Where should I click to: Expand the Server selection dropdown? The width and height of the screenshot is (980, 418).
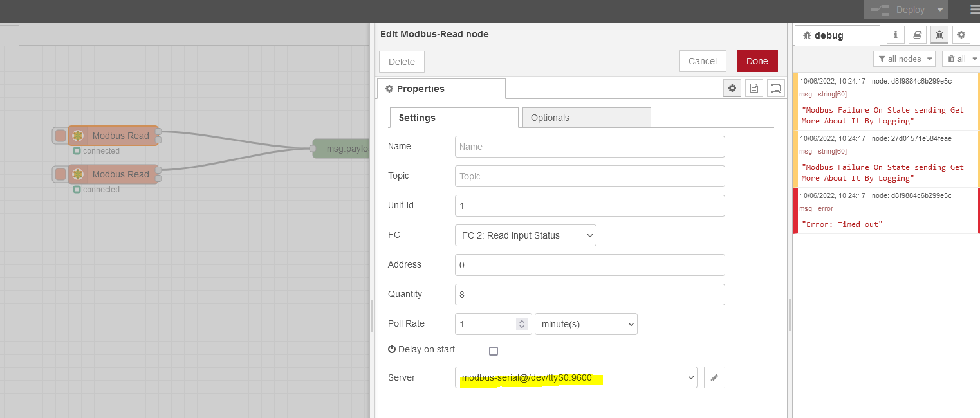pos(576,378)
